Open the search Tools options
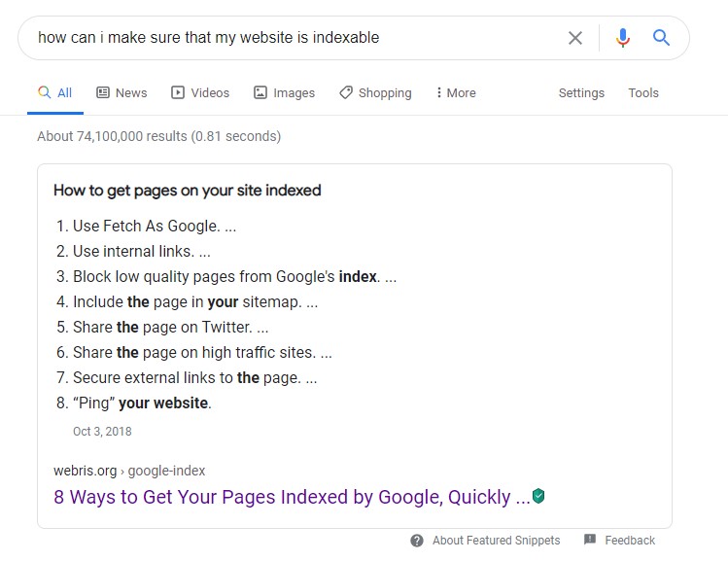 [643, 93]
